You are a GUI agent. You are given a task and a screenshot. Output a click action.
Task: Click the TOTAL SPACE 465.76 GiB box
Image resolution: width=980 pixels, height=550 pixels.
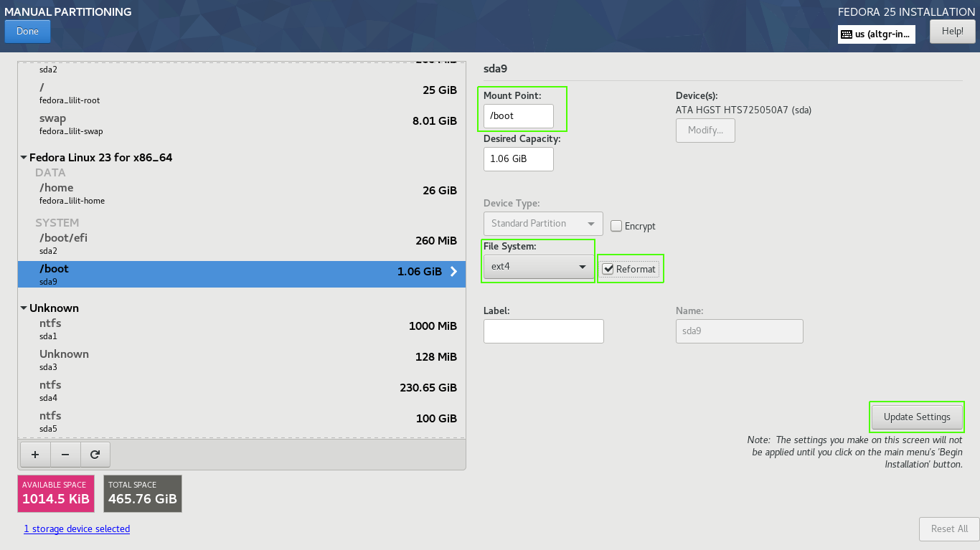143,493
